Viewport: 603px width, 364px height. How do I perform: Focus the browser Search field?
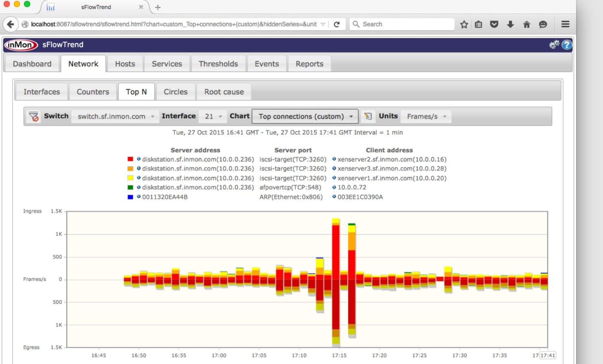402,24
